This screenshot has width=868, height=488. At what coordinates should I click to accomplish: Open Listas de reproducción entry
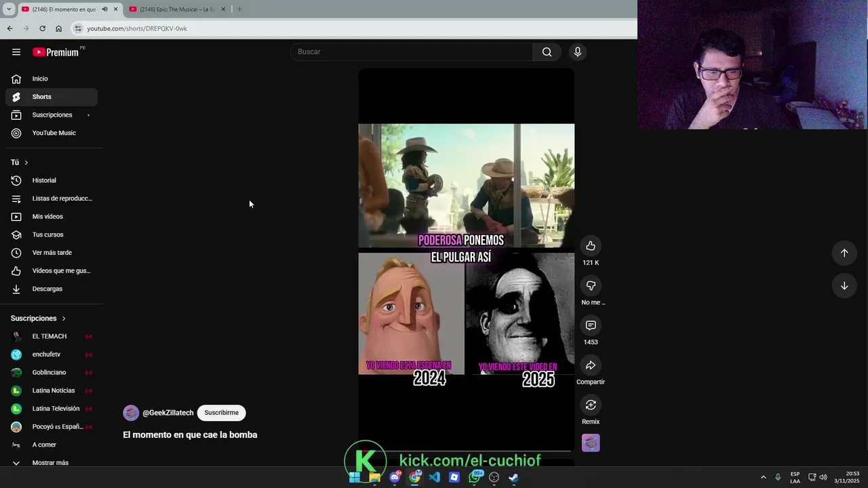(x=52, y=199)
